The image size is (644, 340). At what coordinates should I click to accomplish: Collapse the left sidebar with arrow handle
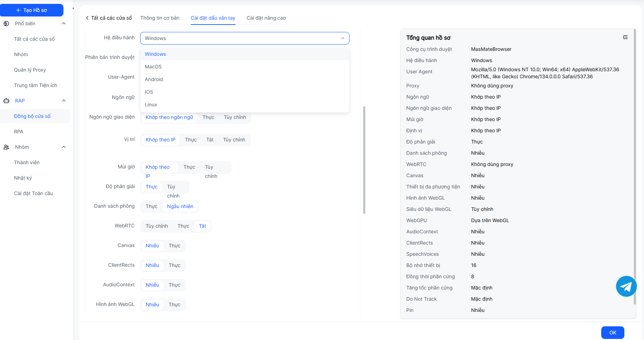click(73, 8)
